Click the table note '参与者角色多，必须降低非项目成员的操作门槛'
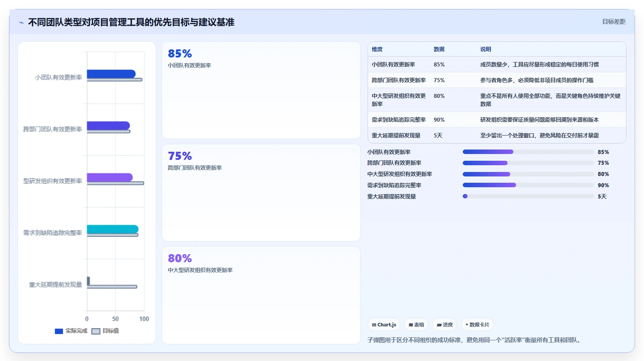The width and height of the screenshot is (644, 361). point(537,80)
